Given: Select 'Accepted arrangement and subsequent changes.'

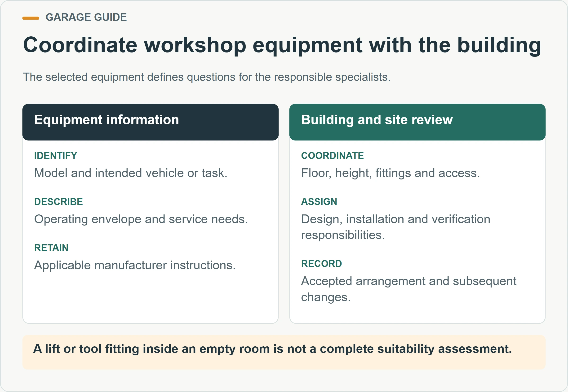Looking at the screenshot, I should pos(409,289).
